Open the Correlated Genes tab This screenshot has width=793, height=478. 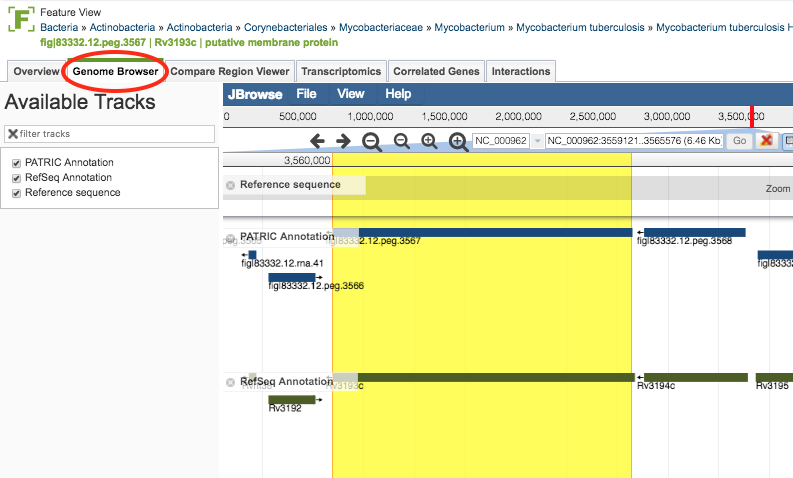[436, 71]
